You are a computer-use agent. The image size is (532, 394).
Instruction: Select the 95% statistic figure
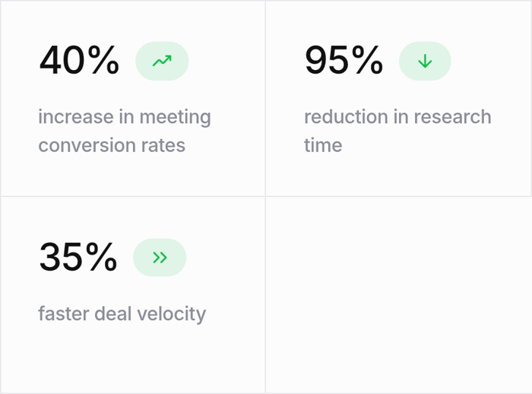click(344, 61)
